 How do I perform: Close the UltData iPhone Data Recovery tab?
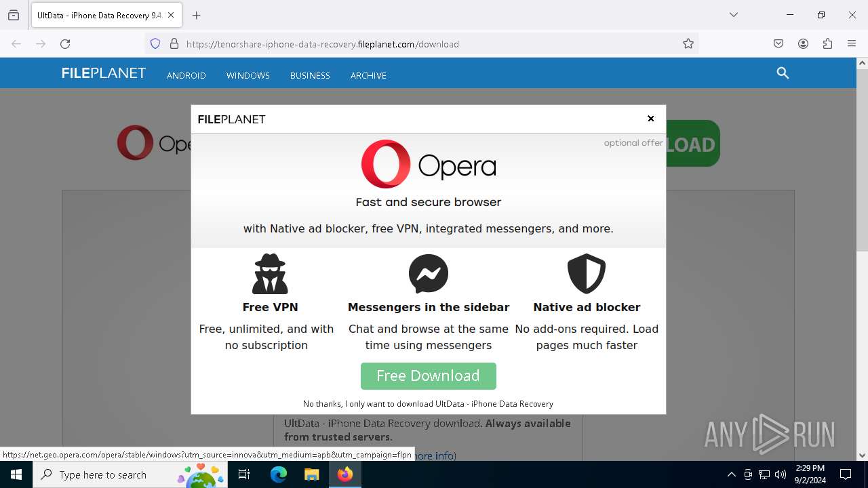click(171, 15)
